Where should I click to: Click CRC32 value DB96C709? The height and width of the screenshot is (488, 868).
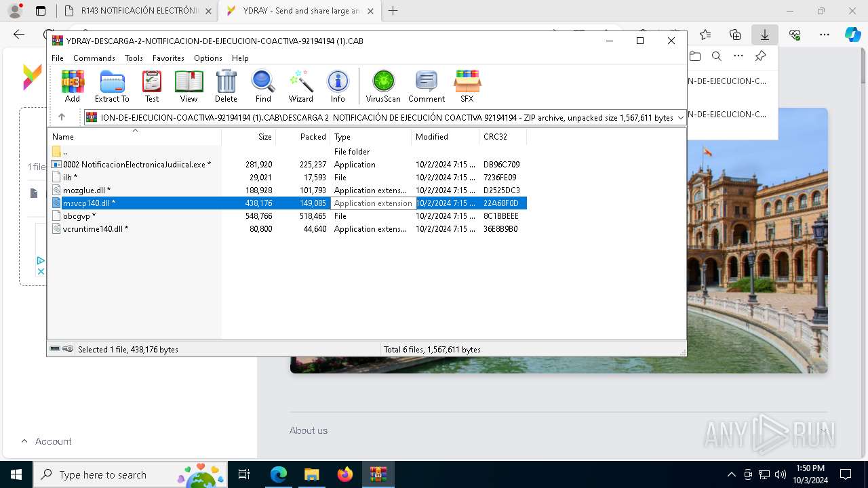click(x=502, y=165)
